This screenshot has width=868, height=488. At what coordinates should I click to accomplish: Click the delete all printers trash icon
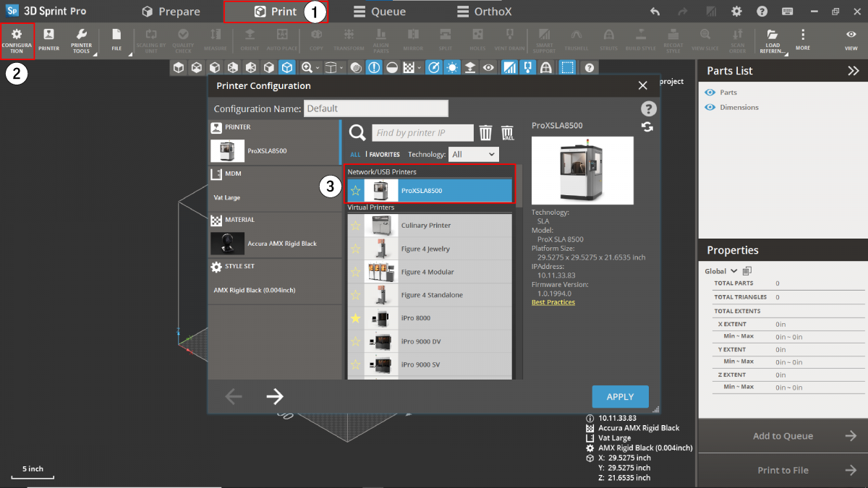pos(508,133)
